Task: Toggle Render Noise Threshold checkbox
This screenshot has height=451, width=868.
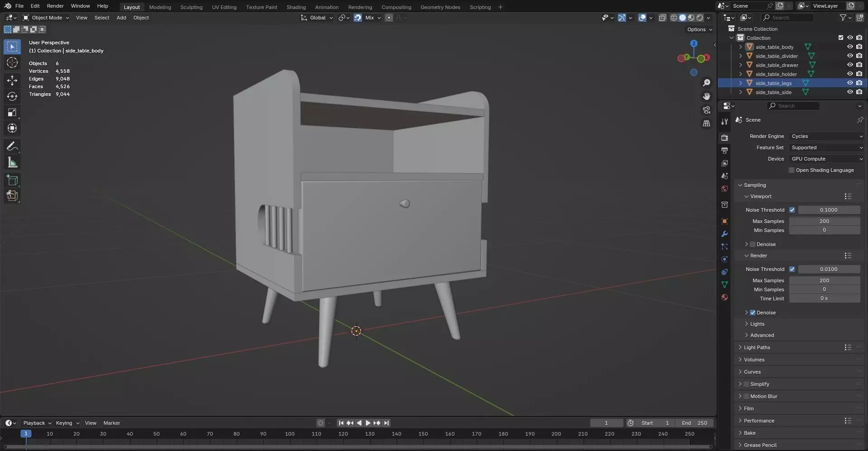Action: point(792,269)
